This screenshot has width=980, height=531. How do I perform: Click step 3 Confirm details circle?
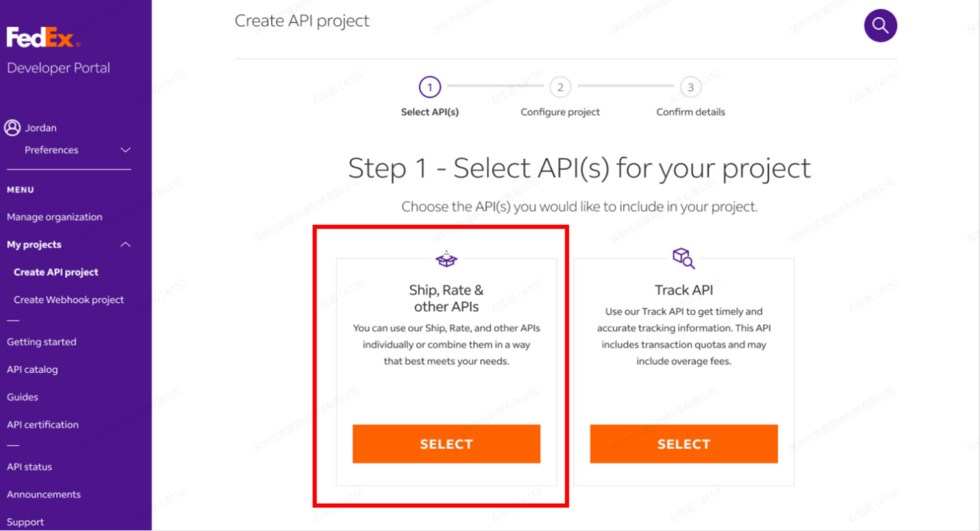pos(690,87)
